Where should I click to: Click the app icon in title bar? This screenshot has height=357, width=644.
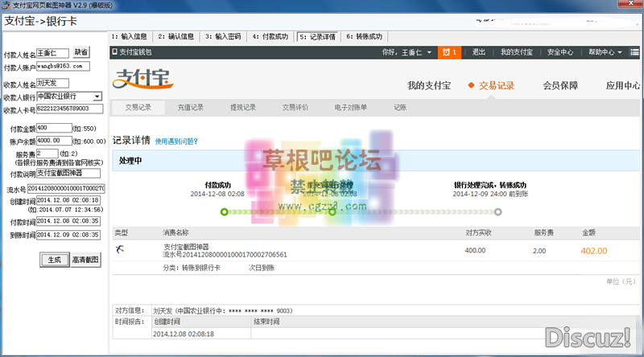pos(6,6)
